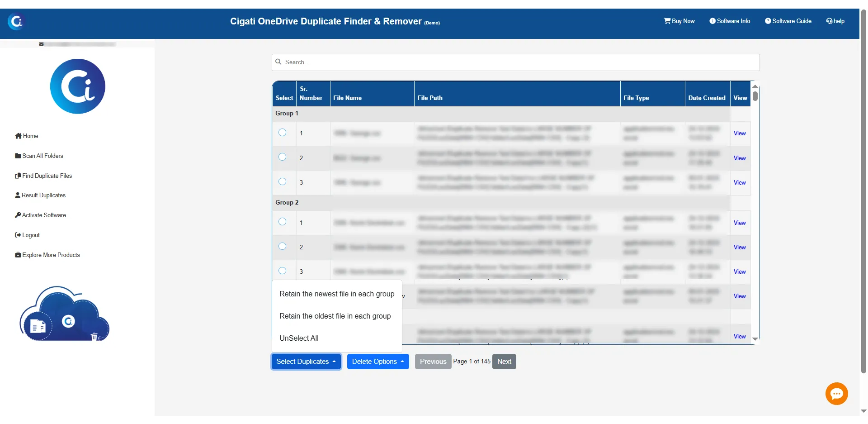Open Software Info
This screenshot has width=868, height=424.
[x=730, y=21]
